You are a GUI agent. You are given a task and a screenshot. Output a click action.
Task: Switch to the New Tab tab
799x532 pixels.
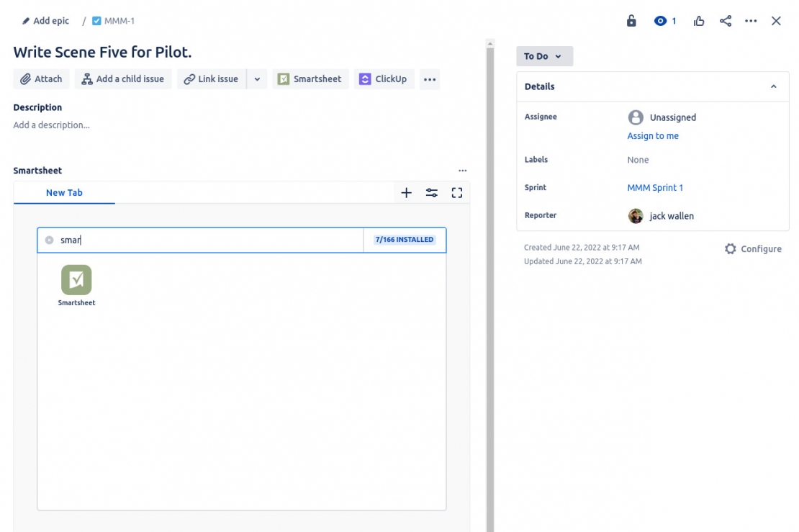point(63,192)
